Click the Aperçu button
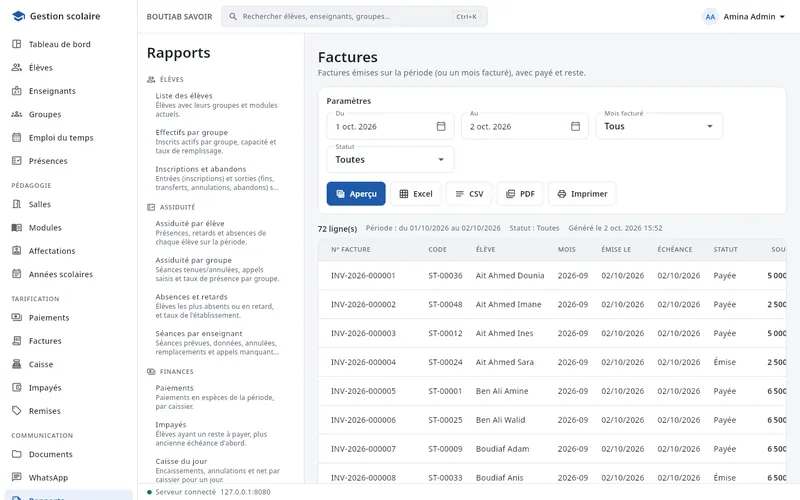Screen dimensions: 800x500 coord(356,194)
